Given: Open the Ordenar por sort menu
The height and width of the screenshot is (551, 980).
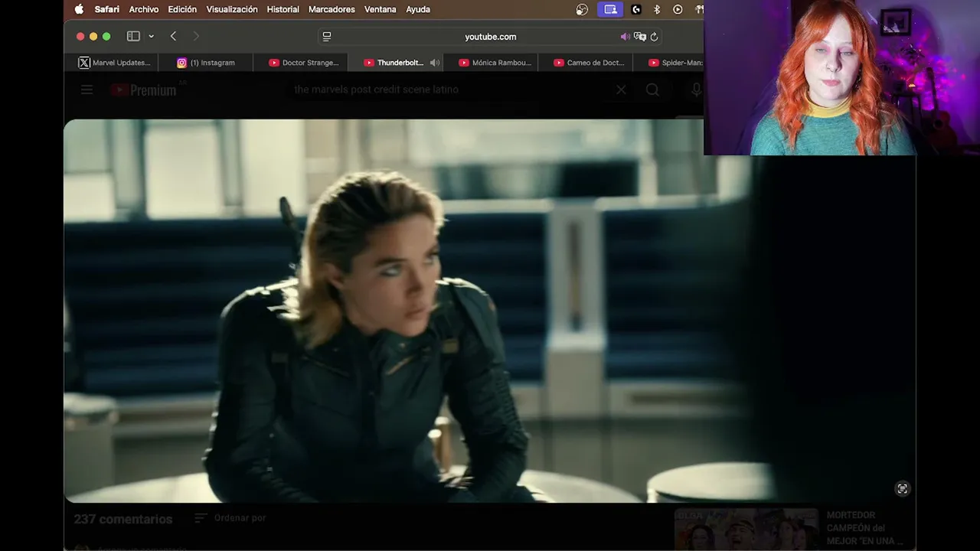Looking at the screenshot, I should [230, 518].
